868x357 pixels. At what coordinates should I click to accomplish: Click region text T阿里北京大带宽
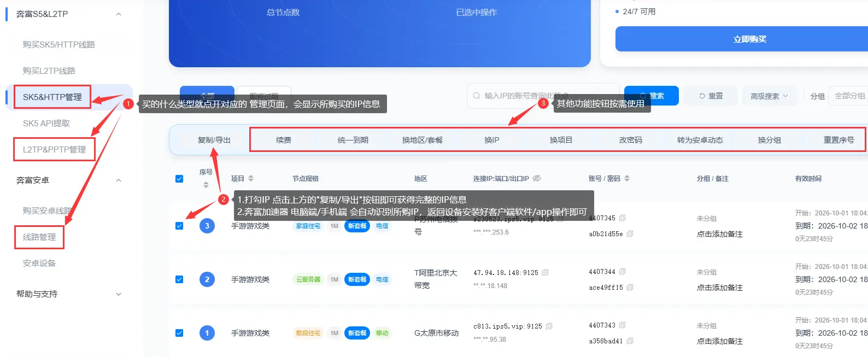coord(436,279)
